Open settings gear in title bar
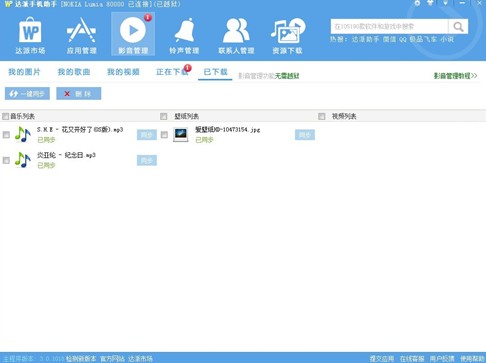This screenshot has height=363, width=486. coord(417,3)
